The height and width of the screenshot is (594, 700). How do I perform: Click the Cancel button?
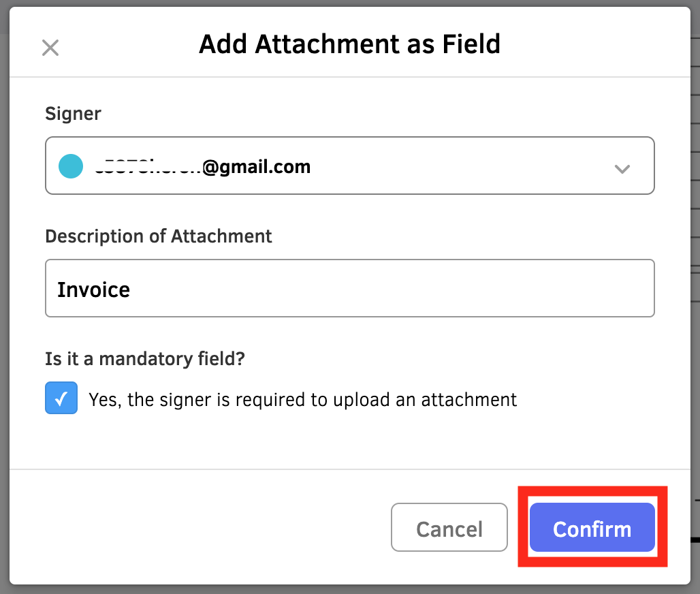click(449, 527)
